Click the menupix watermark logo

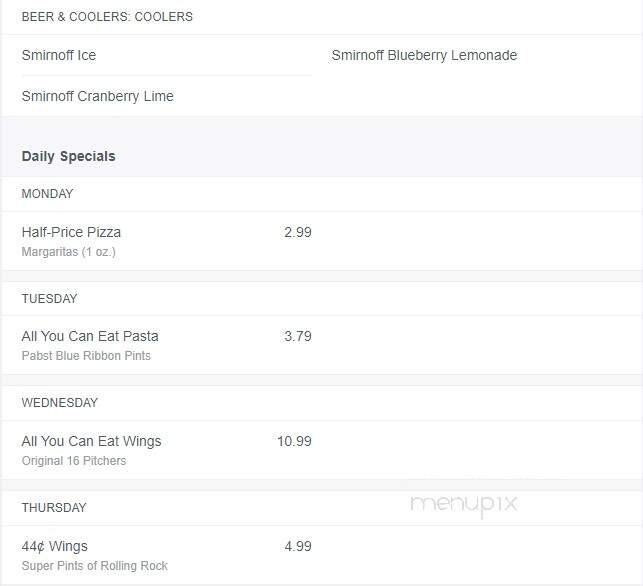pyautogui.click(x=464, y=504)
